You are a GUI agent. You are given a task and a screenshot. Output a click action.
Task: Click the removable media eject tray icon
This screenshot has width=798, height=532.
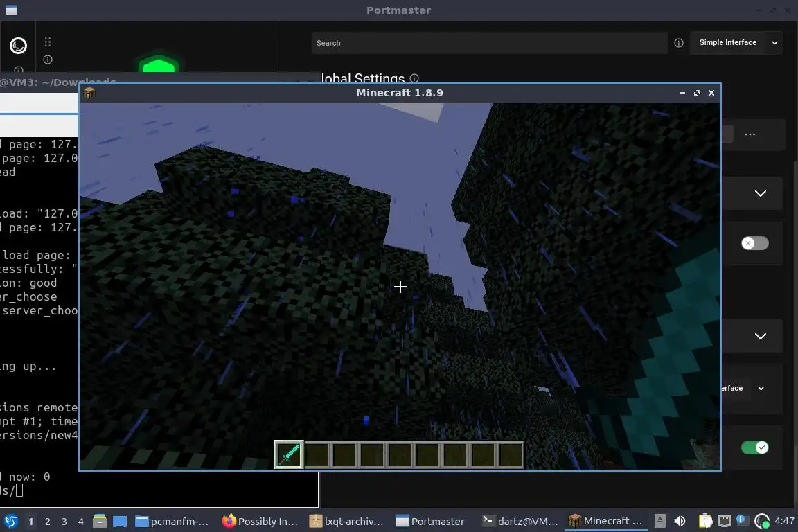tap(659, 521)
